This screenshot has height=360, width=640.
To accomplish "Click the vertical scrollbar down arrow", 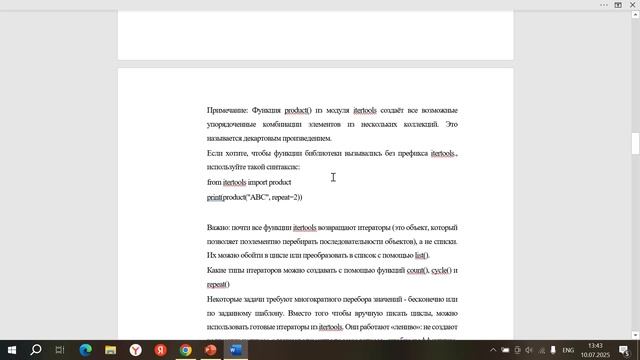I will point(635,335).
